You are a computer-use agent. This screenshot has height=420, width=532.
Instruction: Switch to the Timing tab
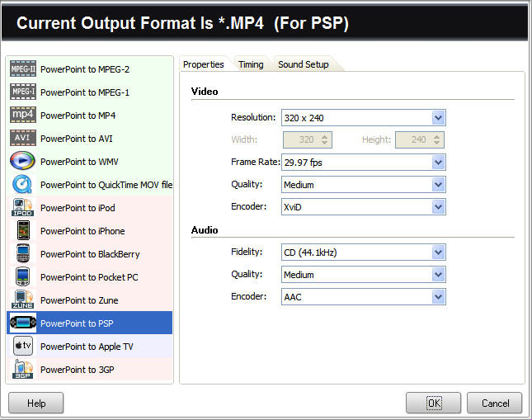pos(251,64)
